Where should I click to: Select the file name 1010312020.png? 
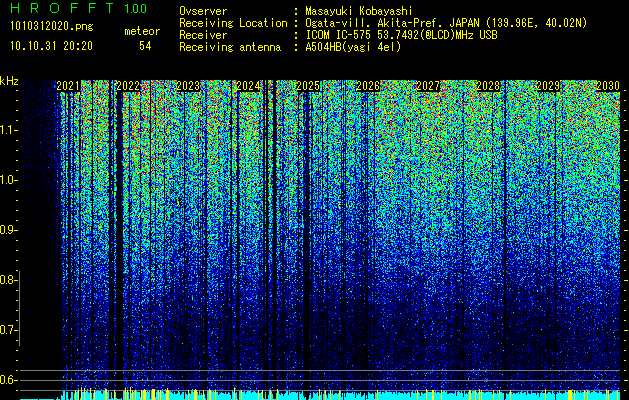click(x=52, y=27)
